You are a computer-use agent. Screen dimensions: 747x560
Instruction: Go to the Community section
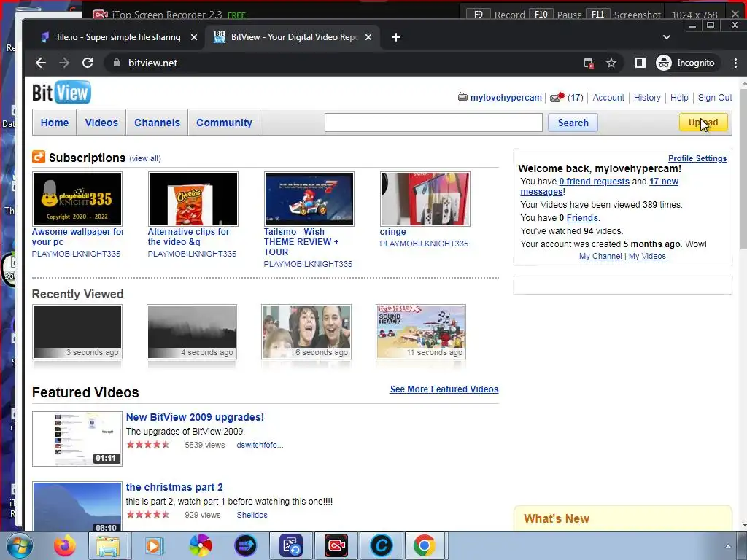coord(224,122)
